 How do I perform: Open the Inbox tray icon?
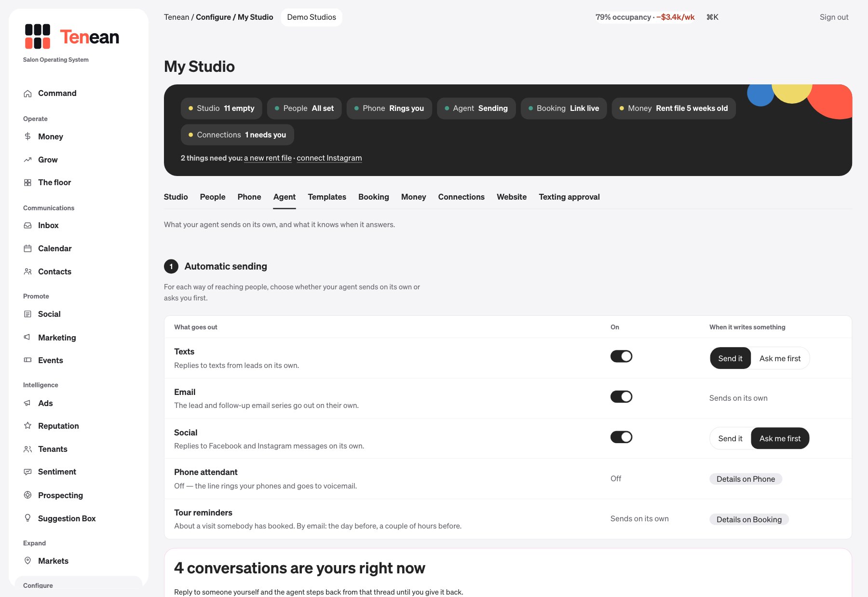click(x=28, y=225)
